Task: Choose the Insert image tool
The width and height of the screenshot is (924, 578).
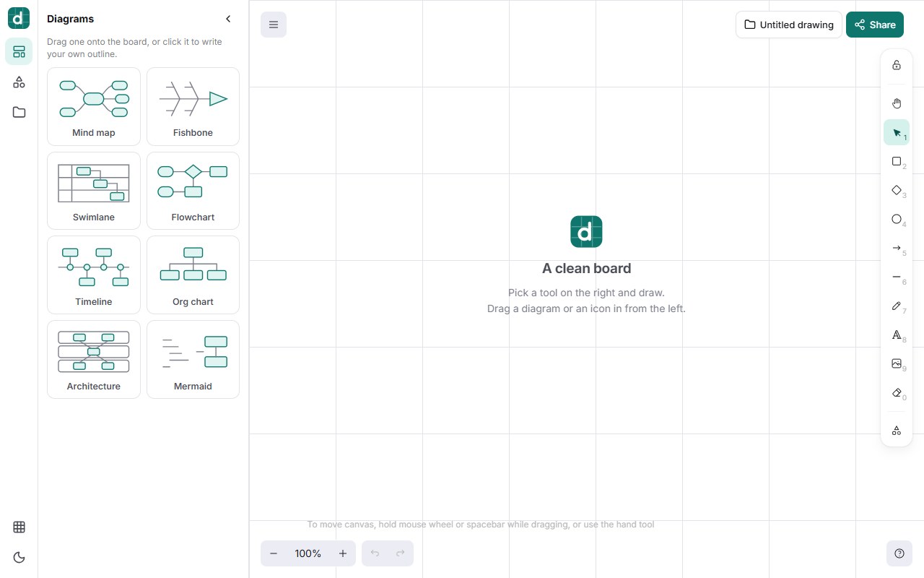Action: (897, 363)
